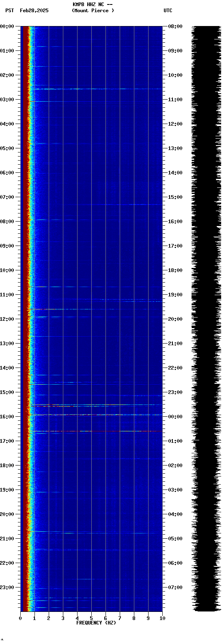Click the 14:00 UTC label on right axis

pos(175,173)
